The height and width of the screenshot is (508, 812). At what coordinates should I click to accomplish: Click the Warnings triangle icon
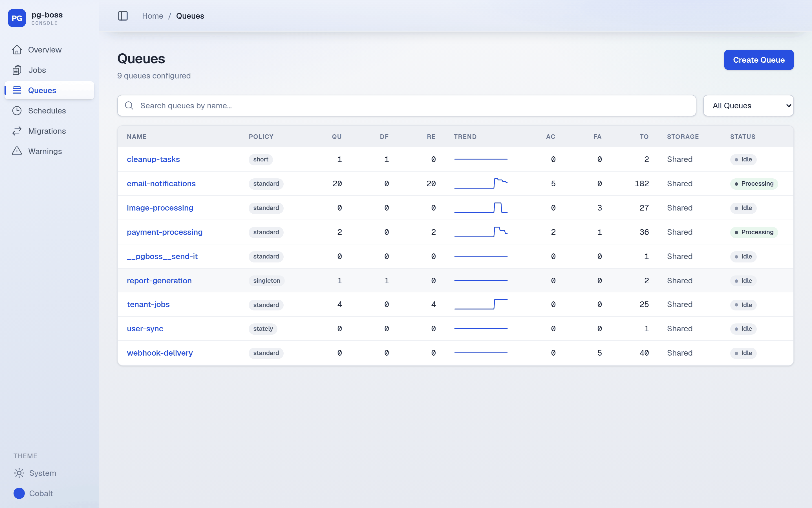pyautogui.click(x=17, y=151)
